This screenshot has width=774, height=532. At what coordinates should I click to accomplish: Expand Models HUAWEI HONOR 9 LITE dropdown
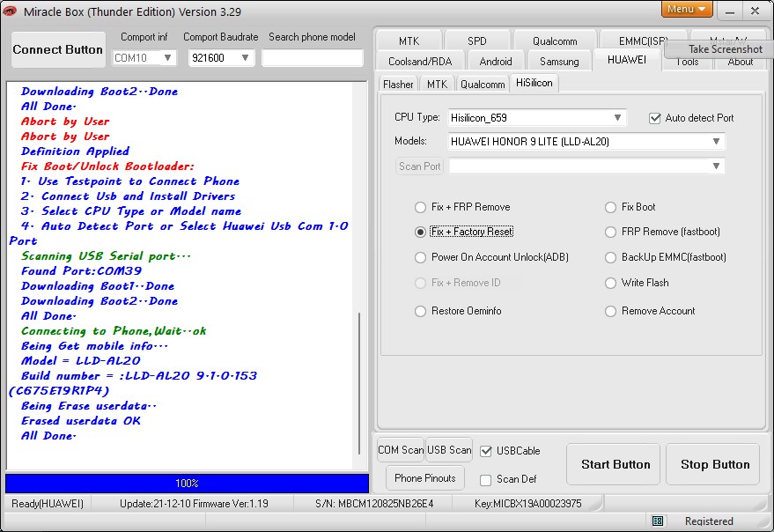(716, 141)
